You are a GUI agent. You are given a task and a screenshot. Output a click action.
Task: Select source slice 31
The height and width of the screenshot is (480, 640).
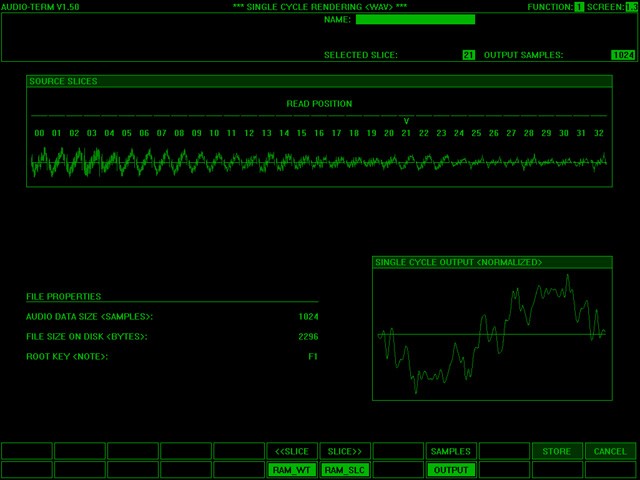point(581,133)
